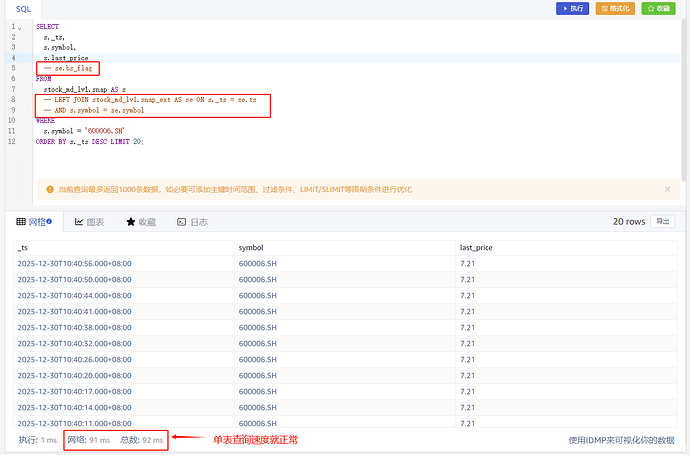Switch to the 网格 (Grid) results tab
Screen dimensions: 690x455
point(34,222)
